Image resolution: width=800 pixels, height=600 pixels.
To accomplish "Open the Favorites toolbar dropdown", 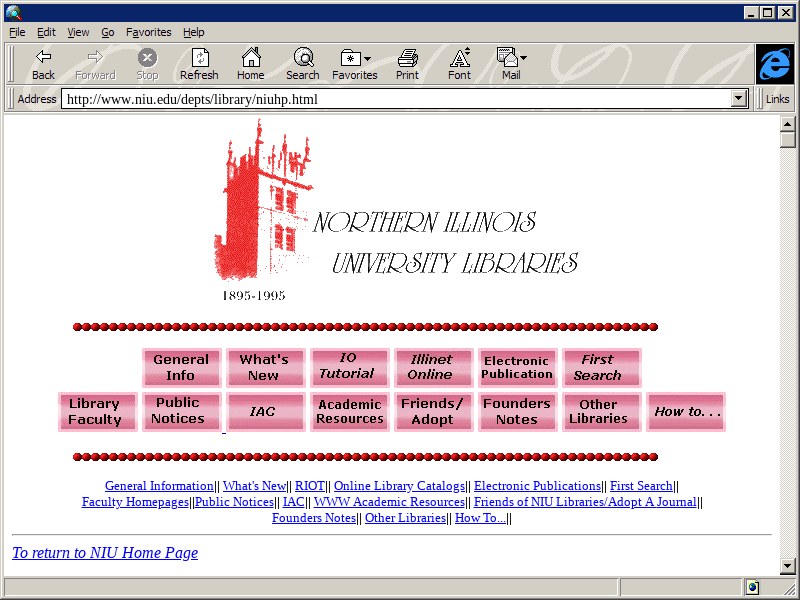I will [355, 64].
